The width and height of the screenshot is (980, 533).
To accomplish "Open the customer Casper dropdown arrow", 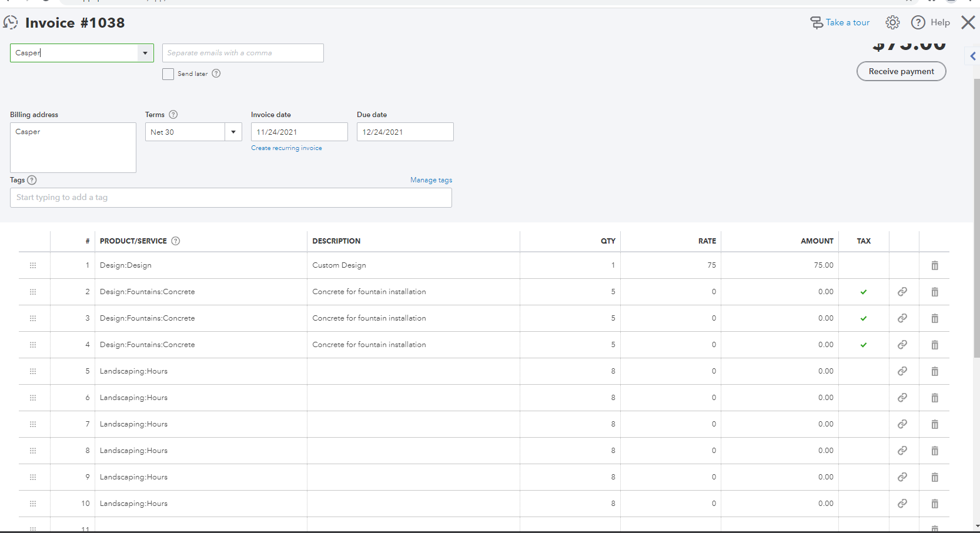I will coord(145,53).
